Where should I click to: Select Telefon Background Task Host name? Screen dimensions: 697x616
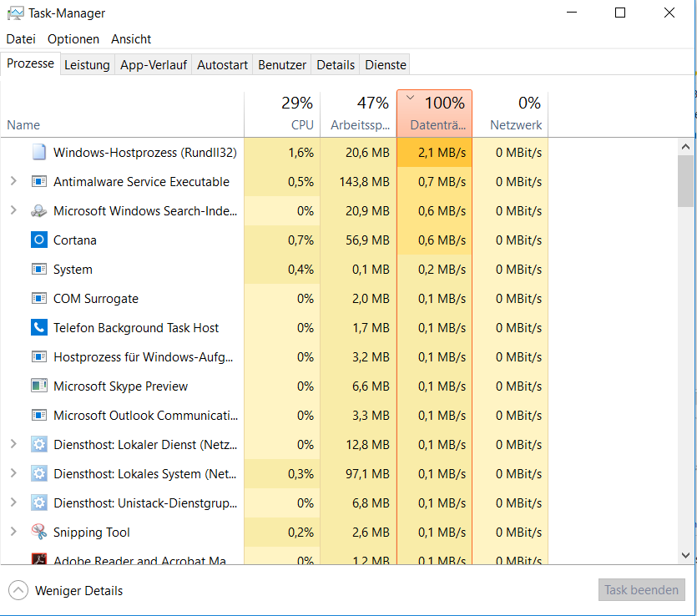pos(136,327)
